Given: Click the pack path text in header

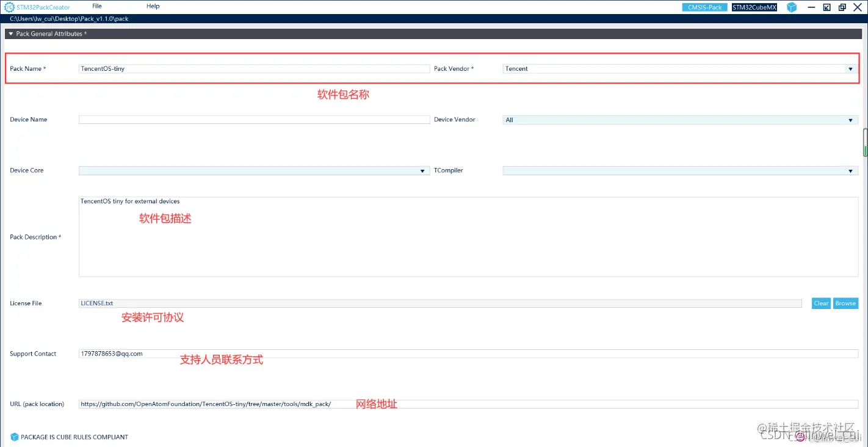Looking at the screenshot, I should (x=69, y=19).
